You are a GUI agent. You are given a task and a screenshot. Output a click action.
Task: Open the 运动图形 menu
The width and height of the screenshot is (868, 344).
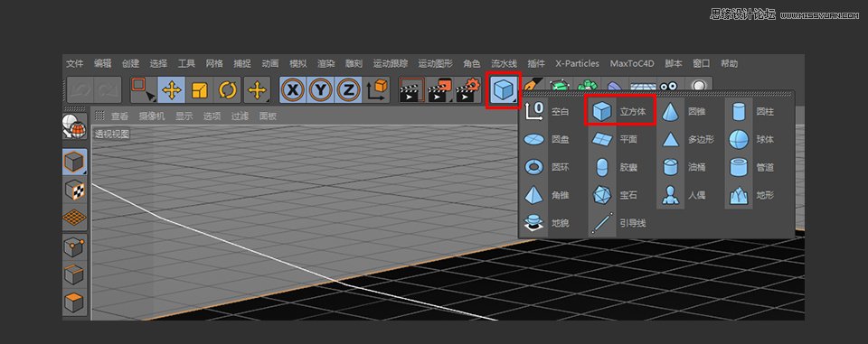(436, 63)
